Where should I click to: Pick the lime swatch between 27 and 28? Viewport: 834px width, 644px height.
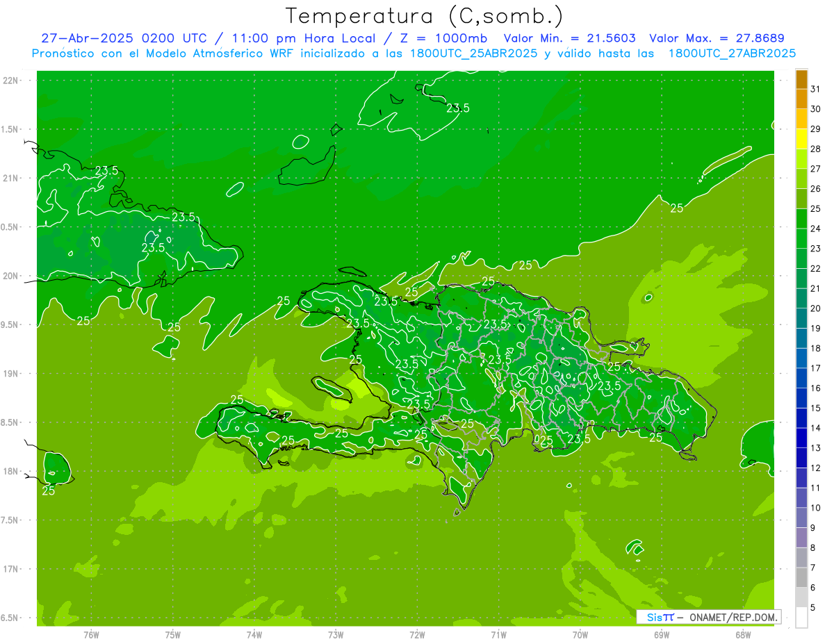point(801,158)
